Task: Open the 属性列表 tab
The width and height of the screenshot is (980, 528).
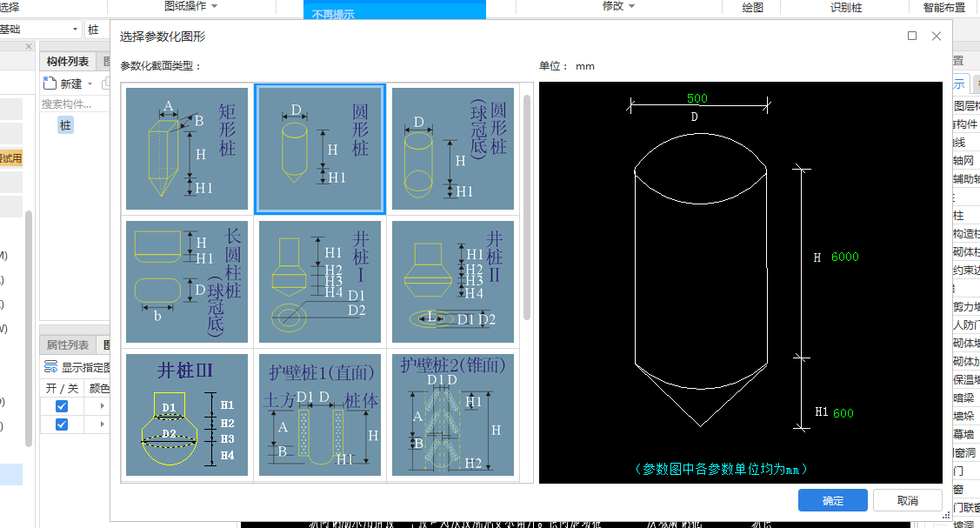Action: point(68,345)
